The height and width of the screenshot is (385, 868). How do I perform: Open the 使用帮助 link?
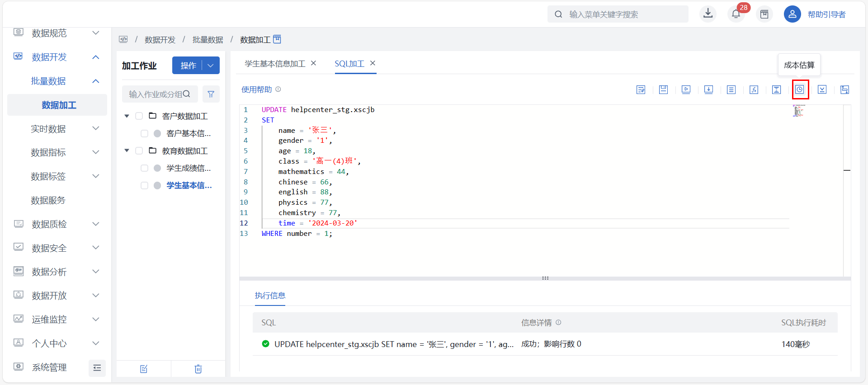256,89
